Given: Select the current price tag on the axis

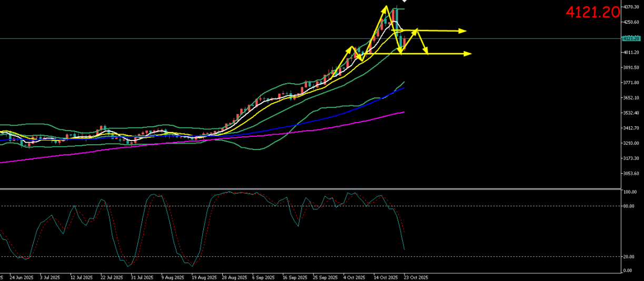Looking at the screenshot, I should pos(630,38).
